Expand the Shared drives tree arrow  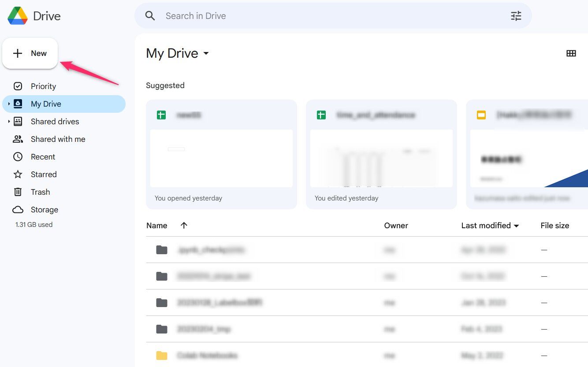click(x=8, y=122)
